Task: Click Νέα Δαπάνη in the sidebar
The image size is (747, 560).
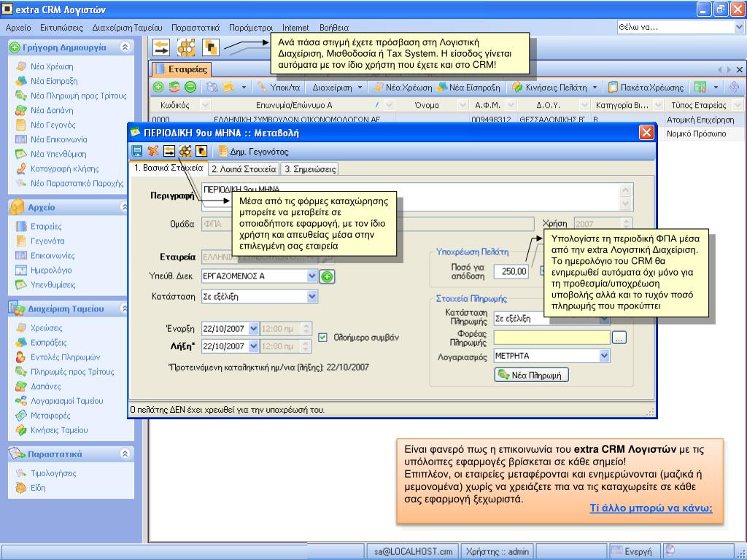Action: [x=52, y=110]
